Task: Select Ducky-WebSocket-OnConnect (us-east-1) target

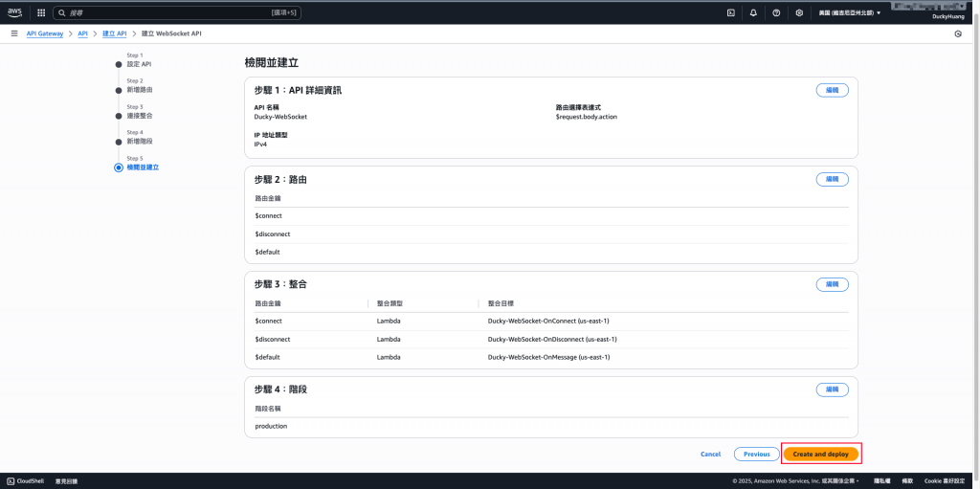Action: pos(548,321)
